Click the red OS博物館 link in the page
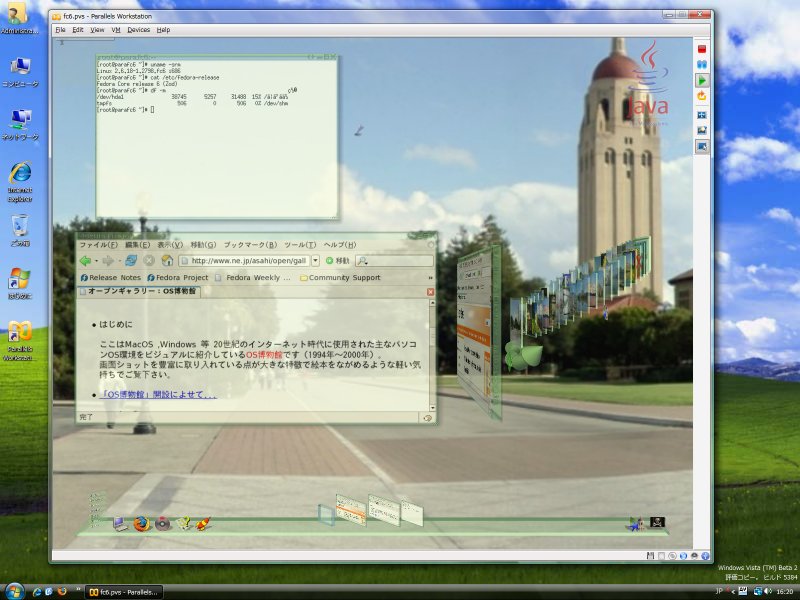 [264, 355]
